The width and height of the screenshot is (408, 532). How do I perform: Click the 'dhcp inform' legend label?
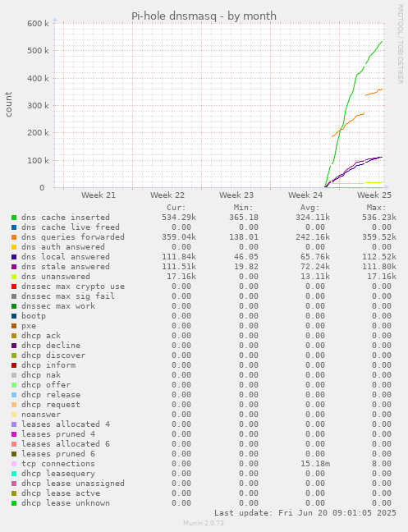pos(48,365)
